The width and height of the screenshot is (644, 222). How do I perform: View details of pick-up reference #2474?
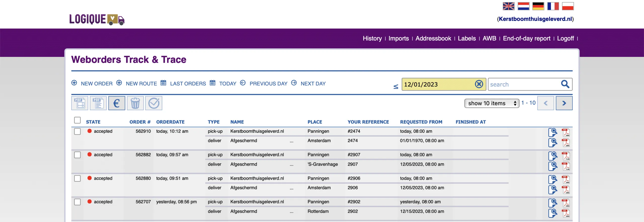553,132
